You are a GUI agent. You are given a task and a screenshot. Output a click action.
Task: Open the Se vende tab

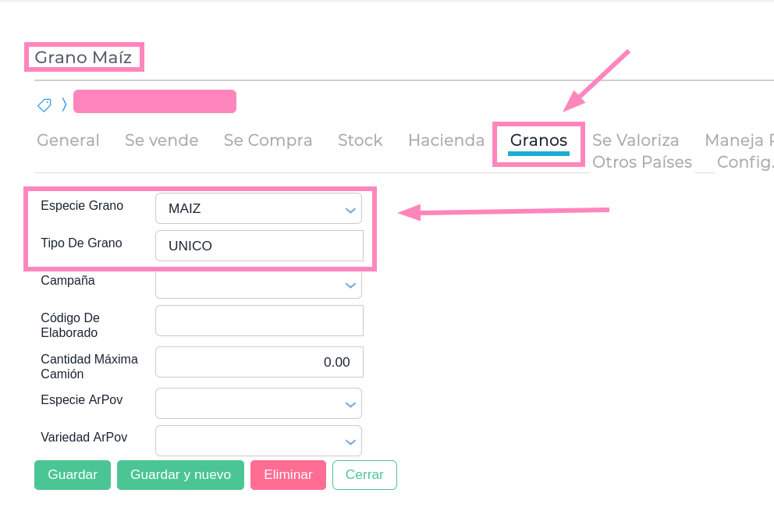(162, 140)
